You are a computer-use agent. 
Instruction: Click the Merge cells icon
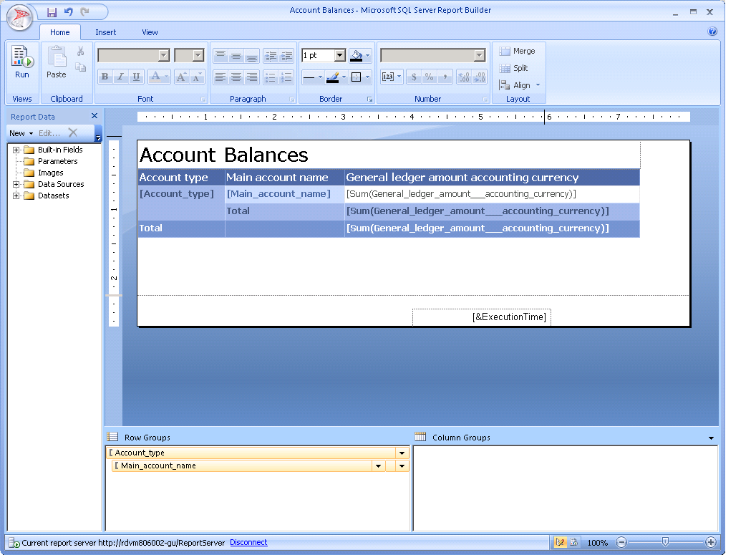(x=517, y=52)
